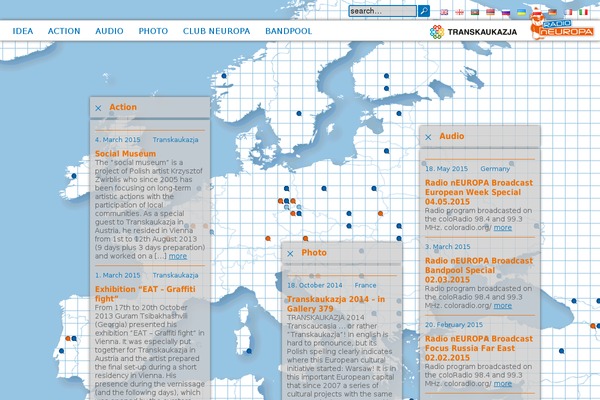Switch language with the UK flag
Image resolution: width=600 pixels, height=400 pixels.
(444, 12)
